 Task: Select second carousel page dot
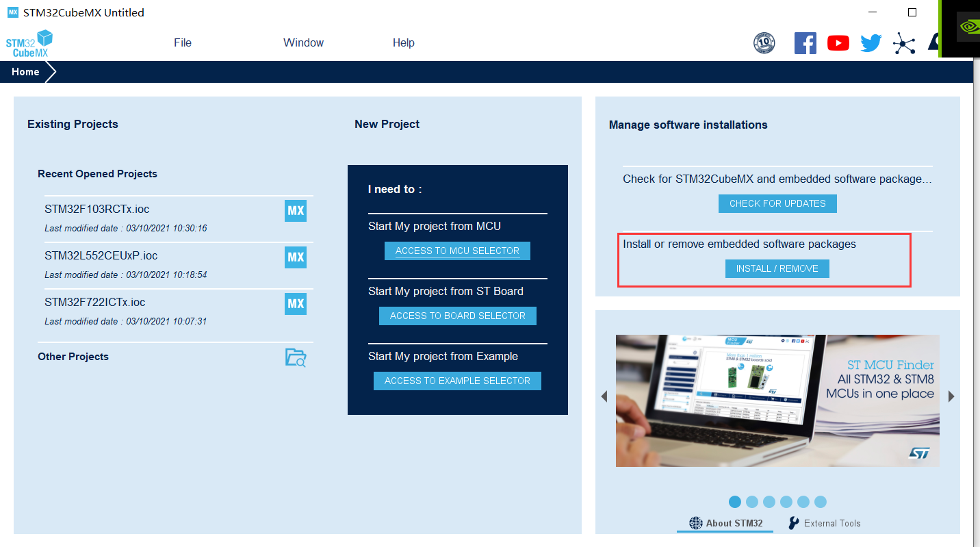coord(752,502)
